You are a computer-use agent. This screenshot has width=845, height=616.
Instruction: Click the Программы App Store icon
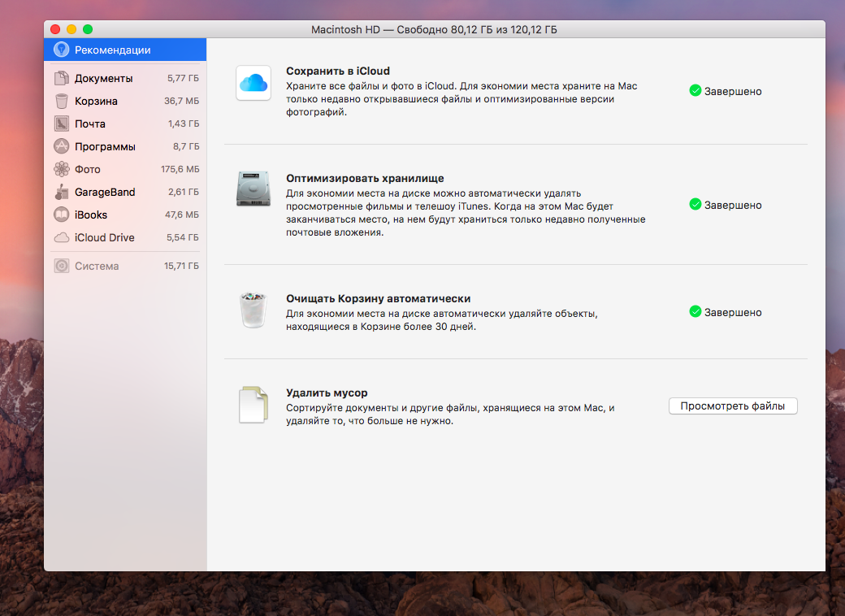coord(62,146)
